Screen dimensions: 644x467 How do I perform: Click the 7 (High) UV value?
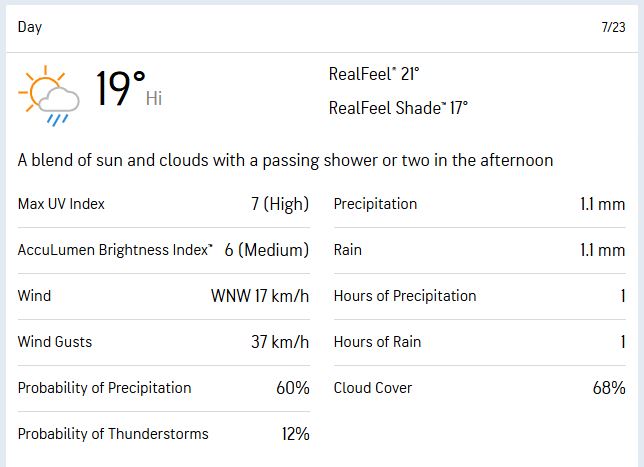(280, 204)
